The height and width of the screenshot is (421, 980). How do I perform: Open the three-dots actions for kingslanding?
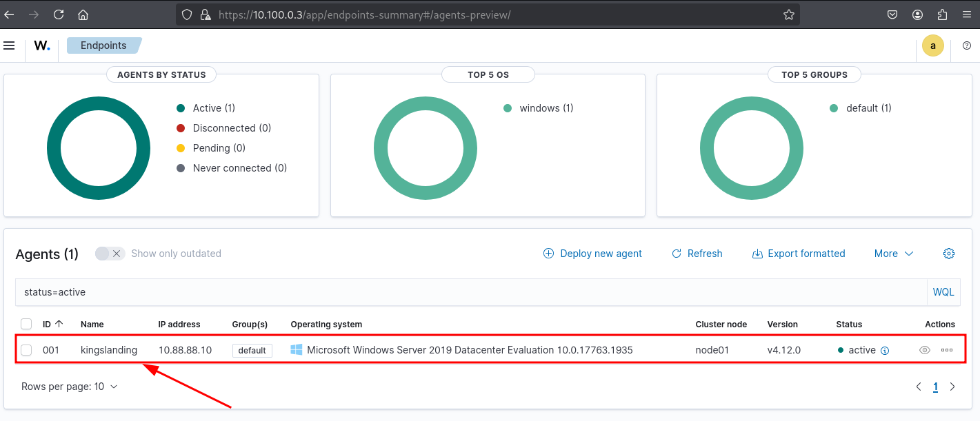point(947,350)
